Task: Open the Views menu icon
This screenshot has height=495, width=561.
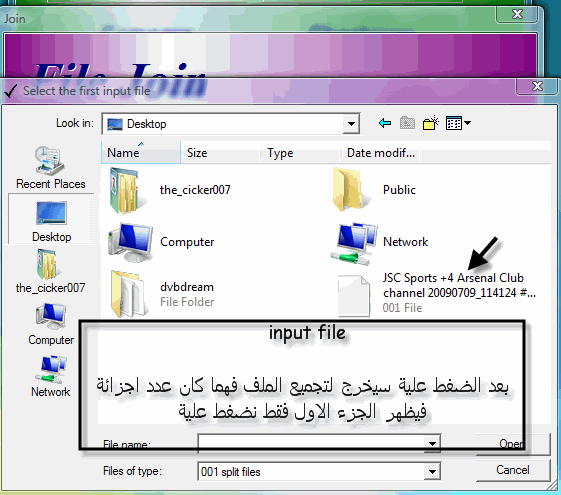Action: (458, 123)
